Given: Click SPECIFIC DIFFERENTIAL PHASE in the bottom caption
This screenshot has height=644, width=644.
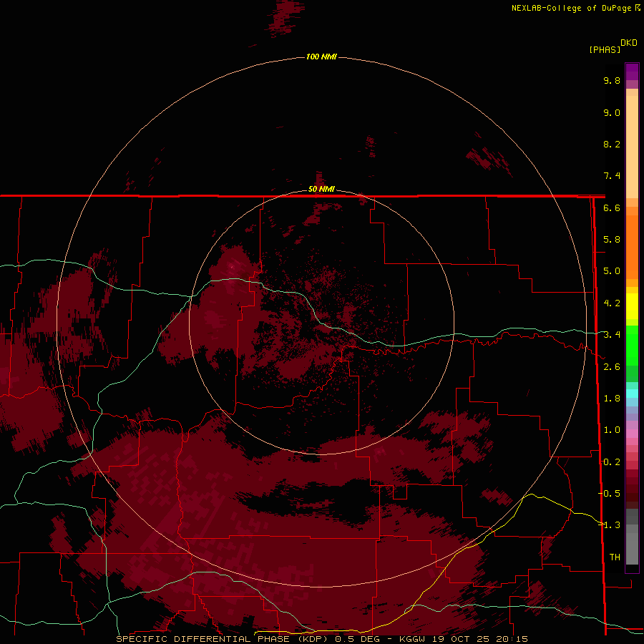Looking at the screenshot, I should tap(203, 639).
